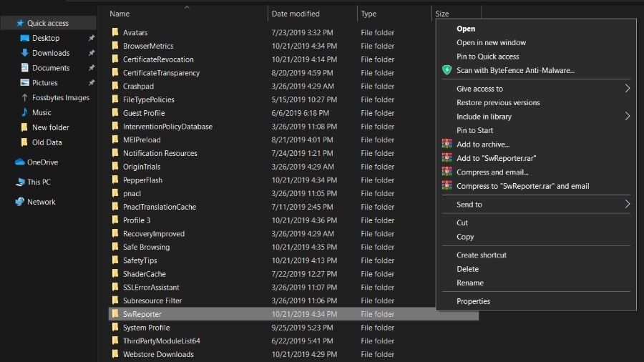Image resolution: width=644 pixels, height=362 pixels.
Task: Click WinRAR icon beside Add to archive
Action: tap(447, 144)
